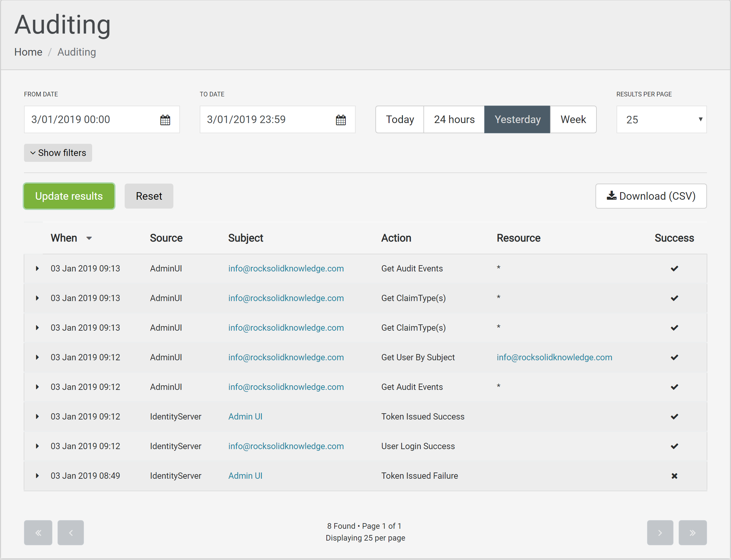Open Admin UI subject in Token Issued Success row
731x560 pixels.
[245, 417]
